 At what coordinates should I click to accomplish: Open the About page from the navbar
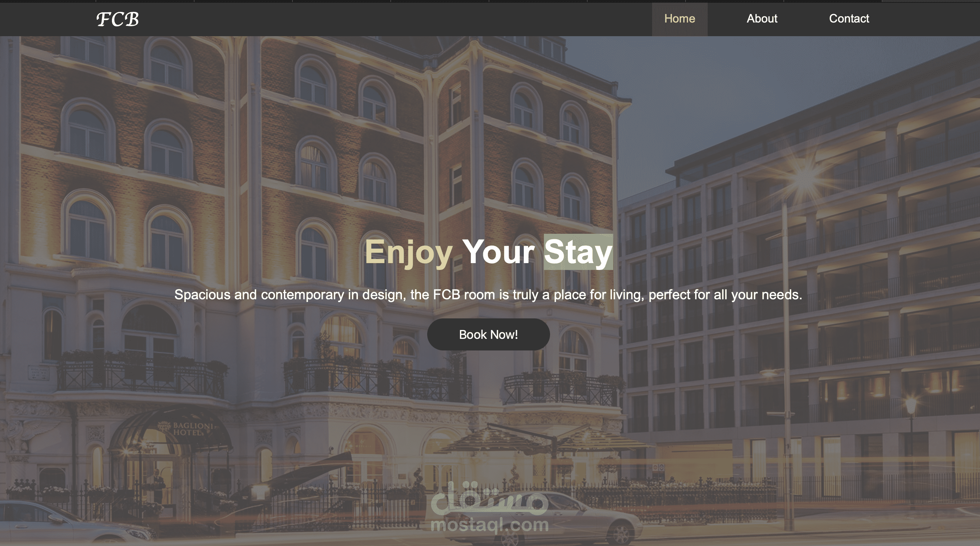coord(762,19)
